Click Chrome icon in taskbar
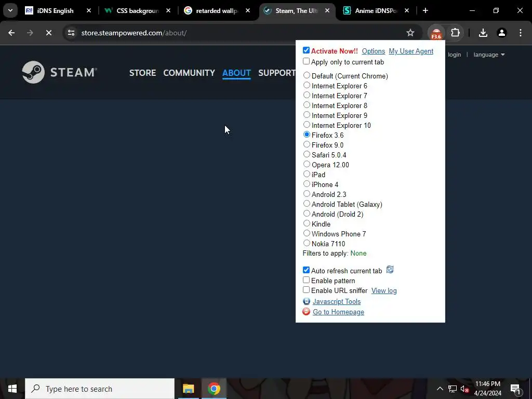 tap(214, 389)
